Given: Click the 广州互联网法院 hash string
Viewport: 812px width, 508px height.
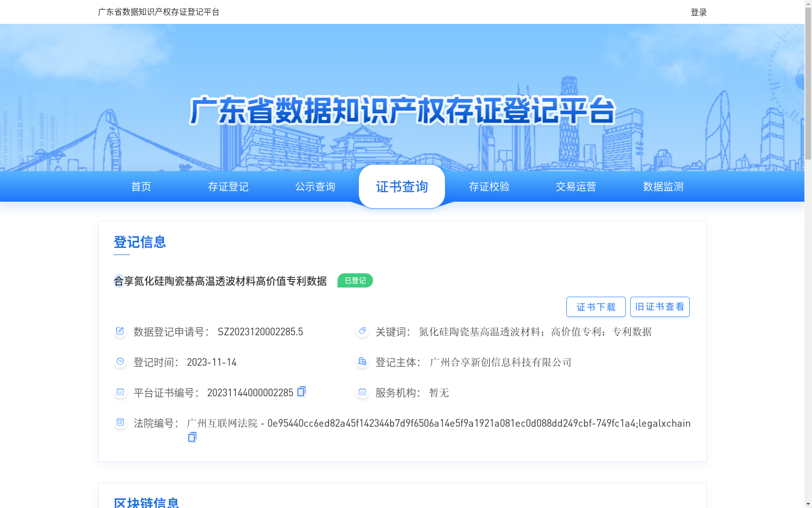Looking at the screenshot, I should (x=438, y=423).
